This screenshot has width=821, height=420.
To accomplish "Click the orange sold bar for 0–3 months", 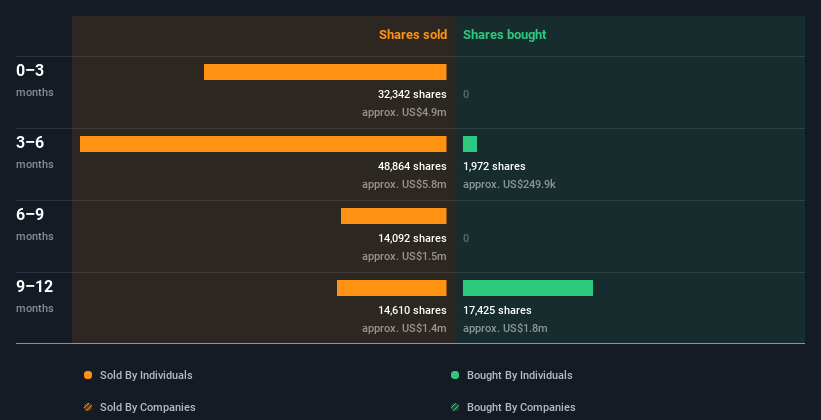I will pos(325,72).
